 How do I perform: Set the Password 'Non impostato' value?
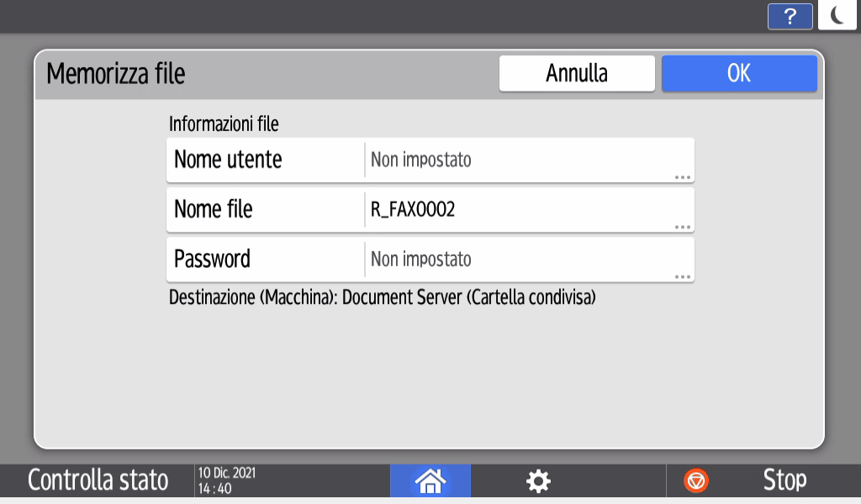pyautogui.click(x=420, y=260)
